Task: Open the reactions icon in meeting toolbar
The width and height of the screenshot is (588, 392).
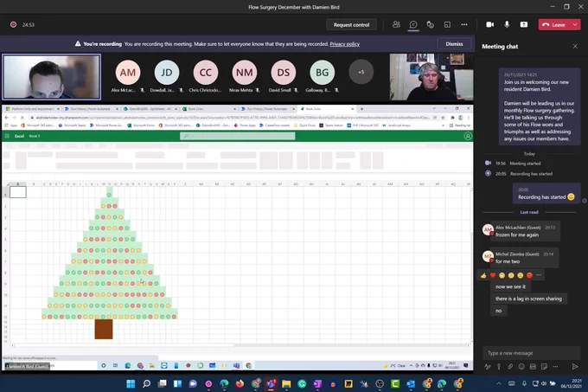Action: click(x=430, y=25)
